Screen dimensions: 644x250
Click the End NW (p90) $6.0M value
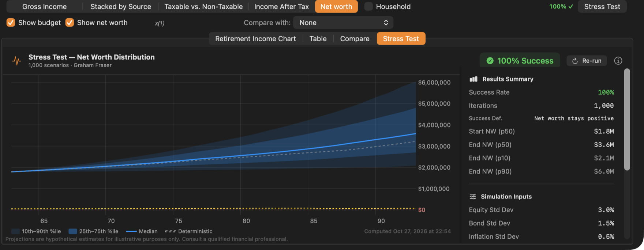[x=604, y=171]
